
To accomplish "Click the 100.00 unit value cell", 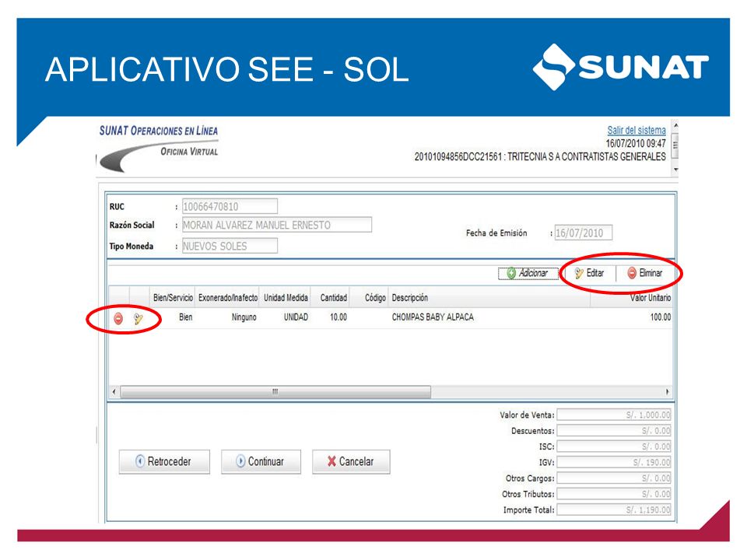I will coord(661,317).
